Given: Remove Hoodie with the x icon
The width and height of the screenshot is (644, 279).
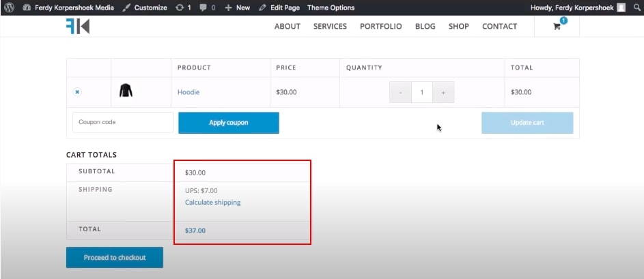Looking at the screenshot, I should [77, 92].
